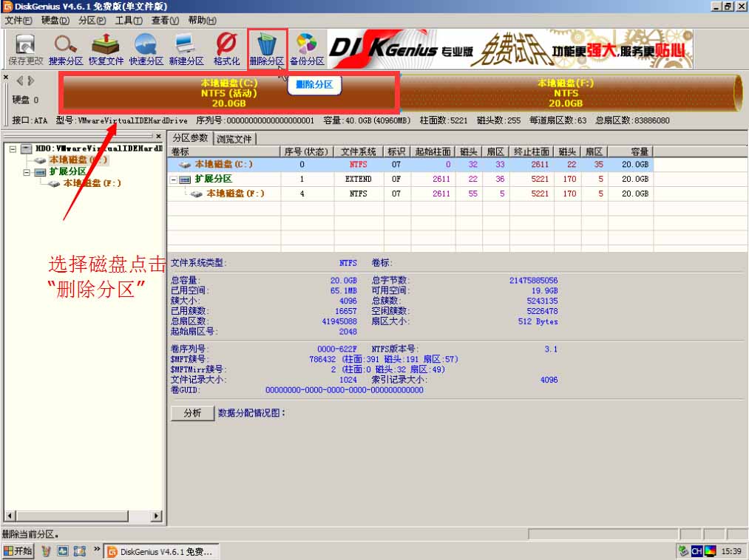749x560 pixels.
Task: Open 备份分区 (Backup Partition) from the toolbar
Action: click(306, 46)
